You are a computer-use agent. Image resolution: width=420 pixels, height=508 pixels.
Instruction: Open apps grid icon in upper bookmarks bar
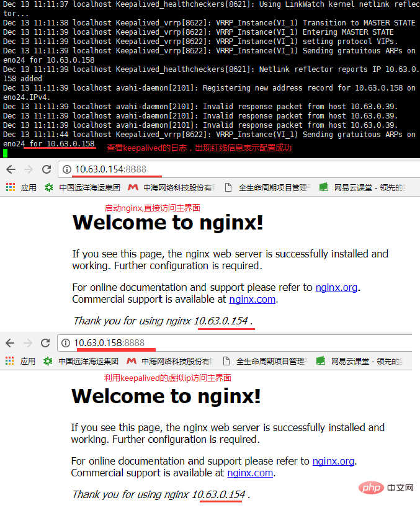click(x=11, y=187)
